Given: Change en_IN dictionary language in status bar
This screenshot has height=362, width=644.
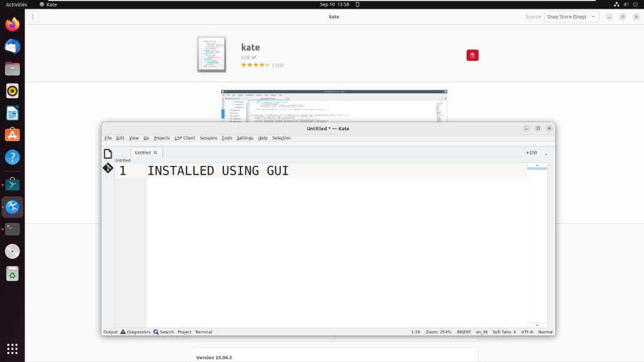Looking at the screenshot, I should [482, 332].
